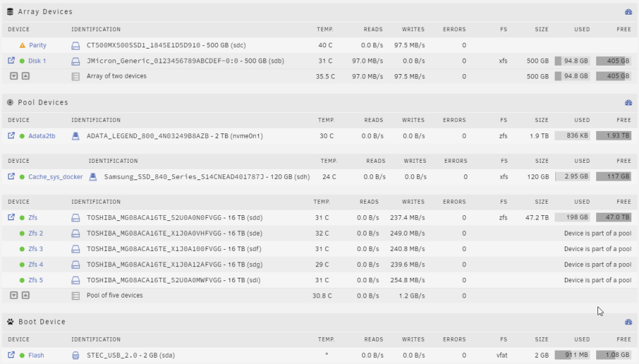
Task: Click the drive icon for TOSHIBA X1J0A0VHFVGG
Action: click(75, 233)
